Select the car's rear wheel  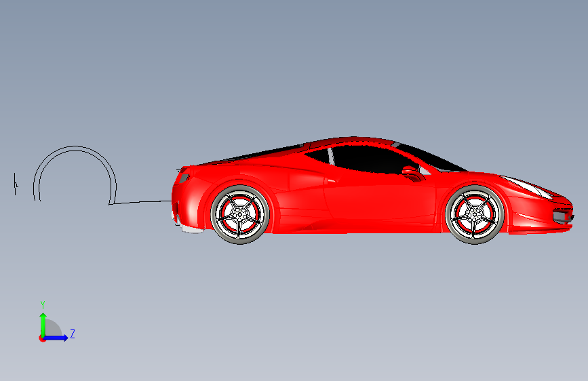pyautogui.click(x=240, y=214)
